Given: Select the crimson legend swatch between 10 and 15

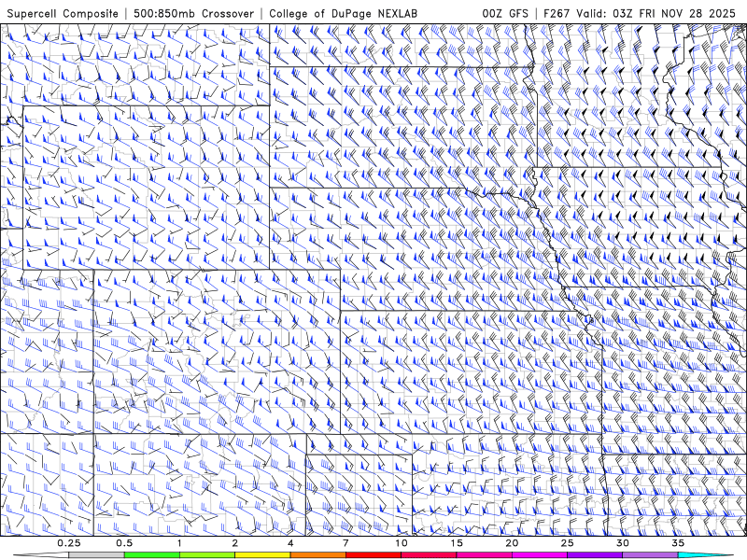Looking at the screenshot, I should tap(429, 555).
